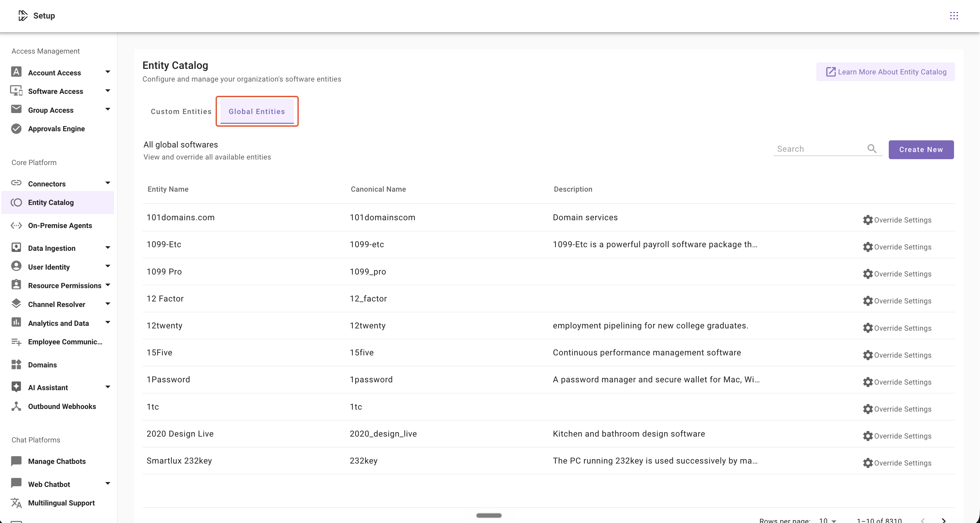
Task: Expand the Group Access section
Action: pyautogui.click(x=108, y=109)
